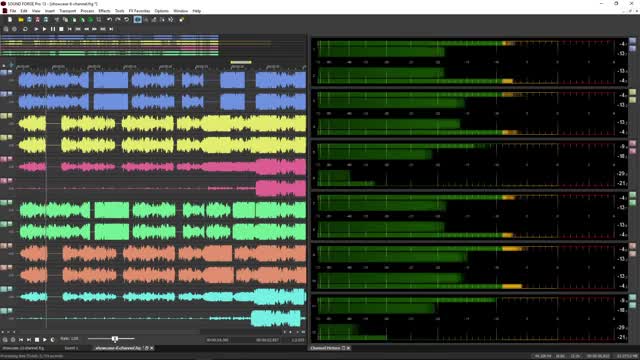Open the FX Favorites menu
The image size is (640, 360).
(139, 11)
